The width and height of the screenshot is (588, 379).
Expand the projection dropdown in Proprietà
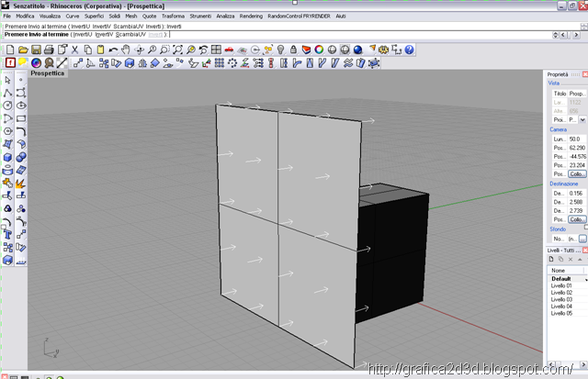pyautogui.click(x=582, y=119)
